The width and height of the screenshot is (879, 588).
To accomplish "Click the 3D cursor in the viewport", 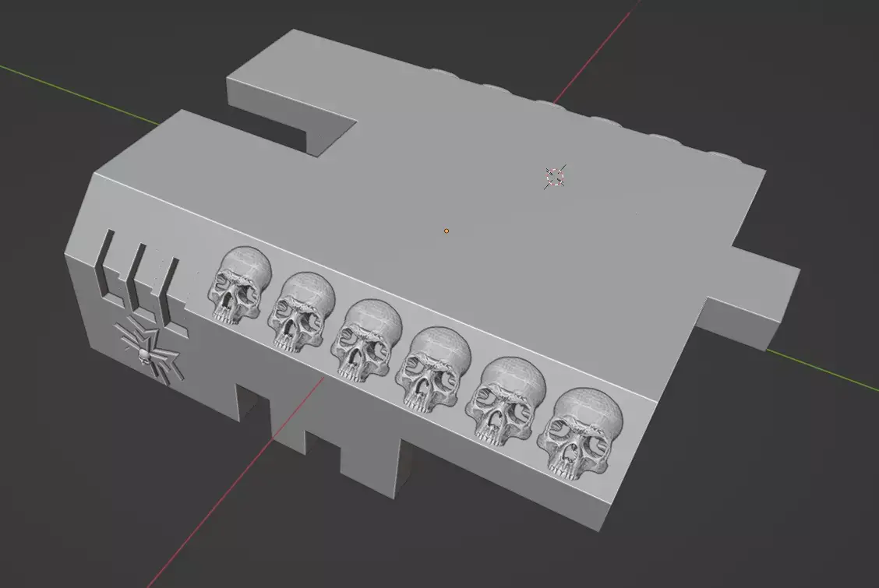I will coord(555,177).
